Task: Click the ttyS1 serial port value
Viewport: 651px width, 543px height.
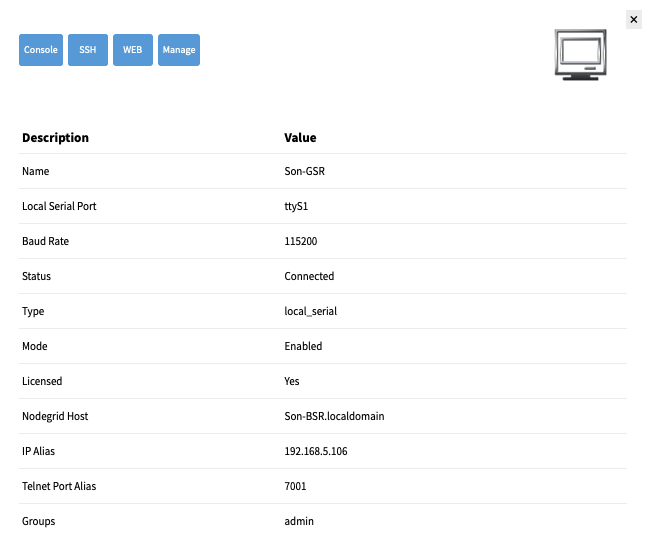Action: click(296, 206)
